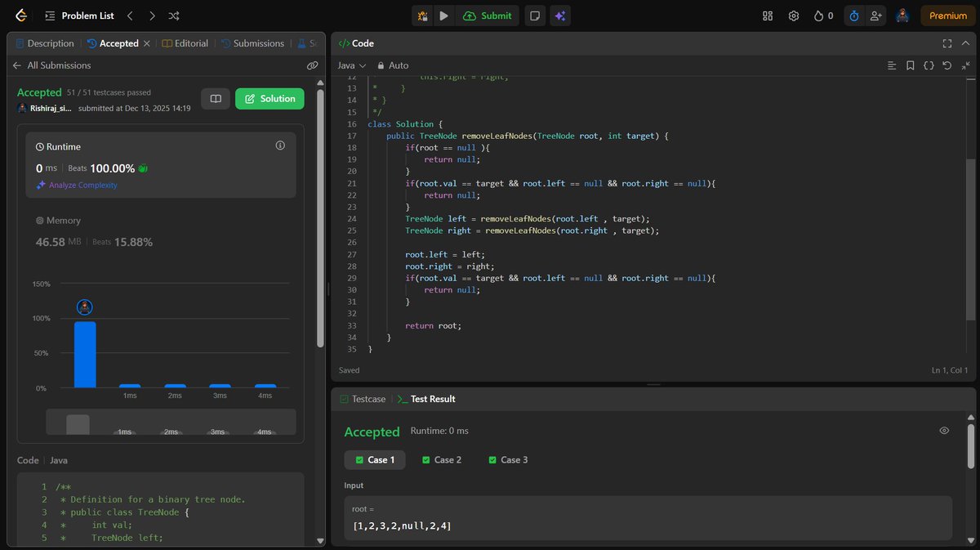Open the sticky note panel icon

tap(535, 16)
